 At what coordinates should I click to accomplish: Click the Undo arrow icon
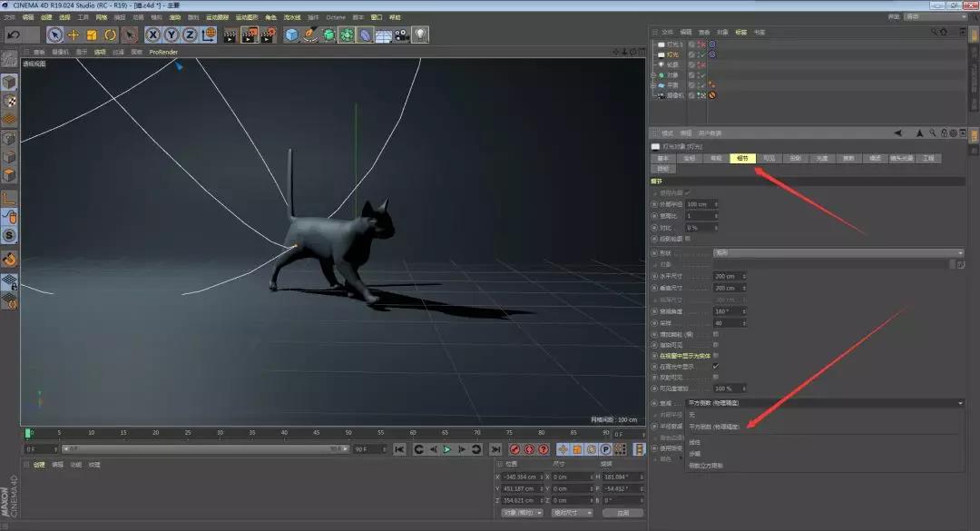click(x=14, y=34)
